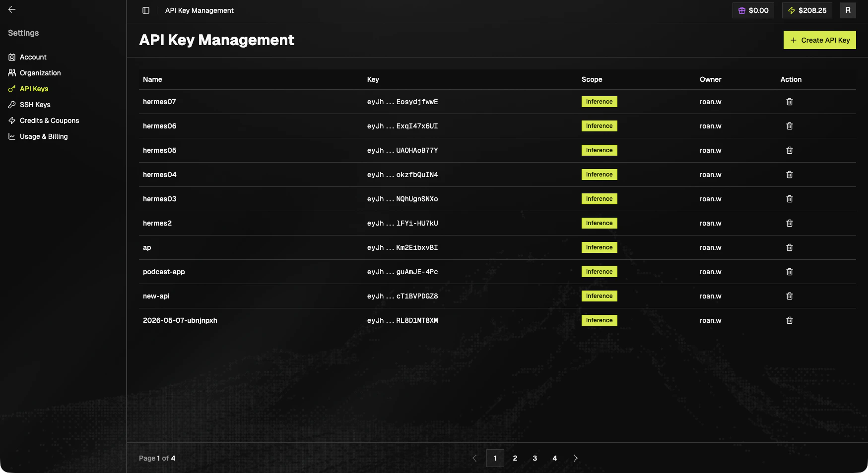Delete the 2026-05-07-ubnjnpxh API key
The width and height of the screenshot is (868, 473).
click(790, 320)
